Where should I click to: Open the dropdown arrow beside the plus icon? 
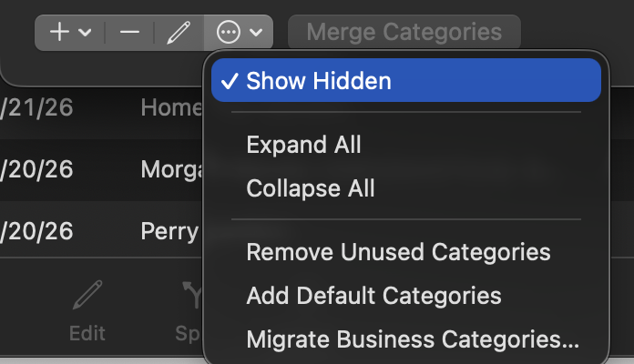[x=86, y=33]
